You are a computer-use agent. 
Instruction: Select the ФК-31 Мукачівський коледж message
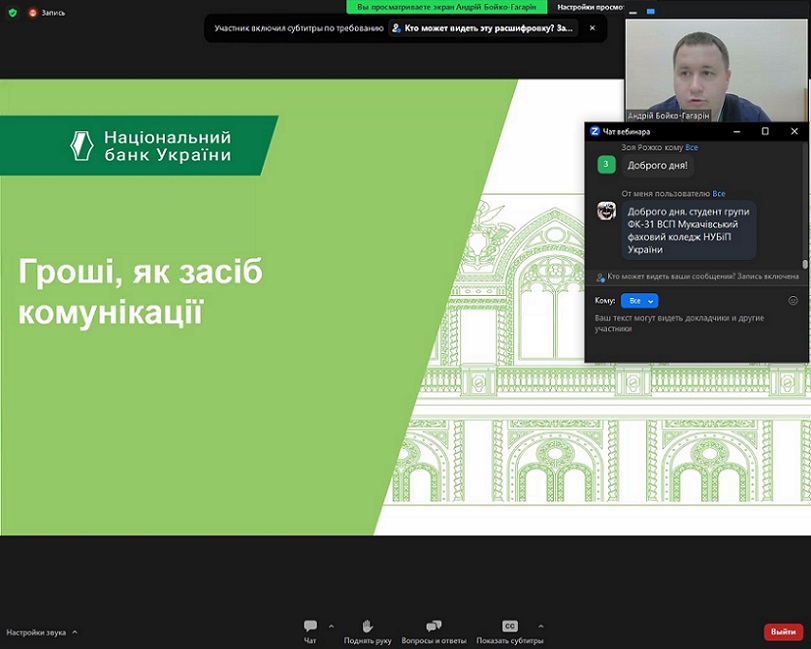(688, 231)
